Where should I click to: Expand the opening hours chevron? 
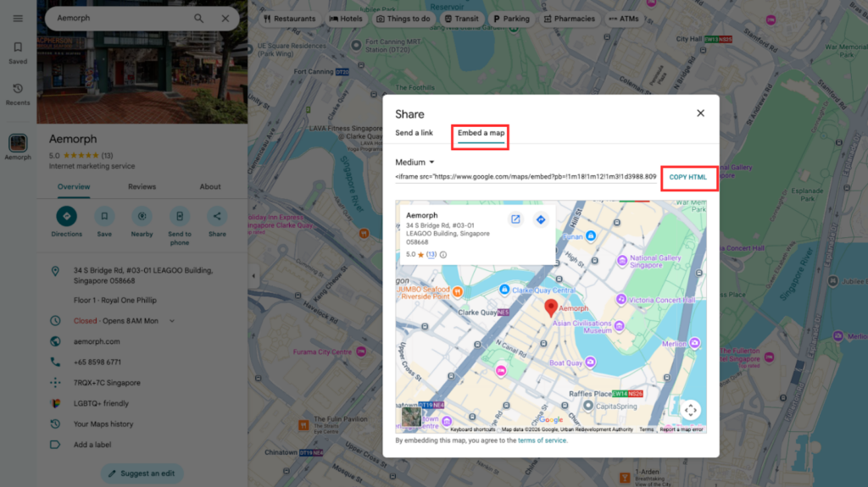point(171,321)
